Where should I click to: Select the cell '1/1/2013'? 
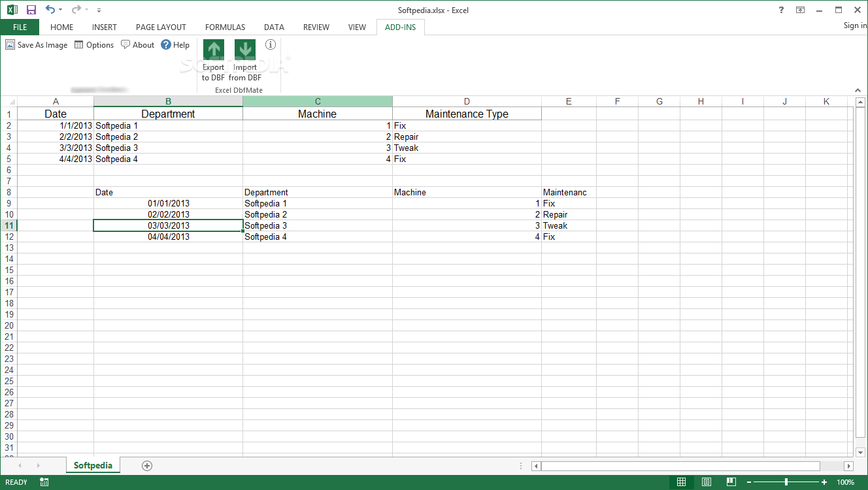56,125
